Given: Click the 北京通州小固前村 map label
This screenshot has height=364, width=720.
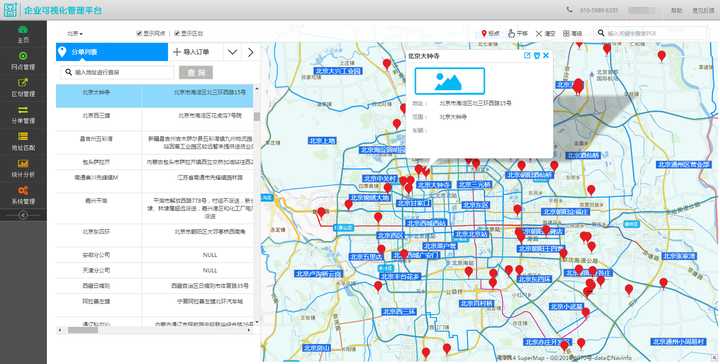Looking at the screenshot, I should point(678,342).
